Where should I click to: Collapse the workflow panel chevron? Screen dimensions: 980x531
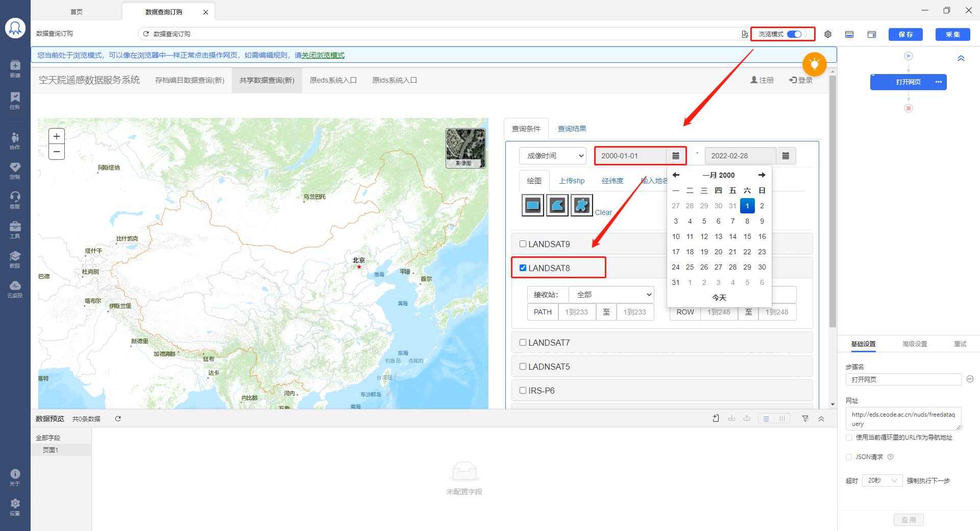coord(961,58)
